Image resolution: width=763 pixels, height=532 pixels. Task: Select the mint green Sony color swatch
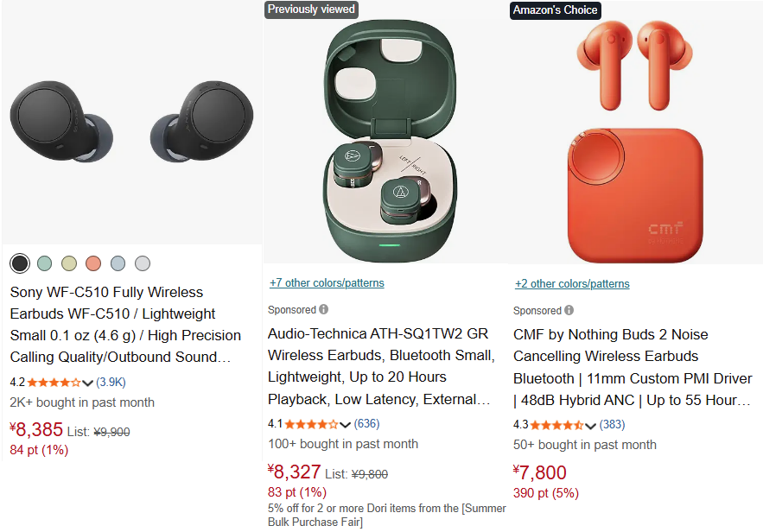pos(44,263)
